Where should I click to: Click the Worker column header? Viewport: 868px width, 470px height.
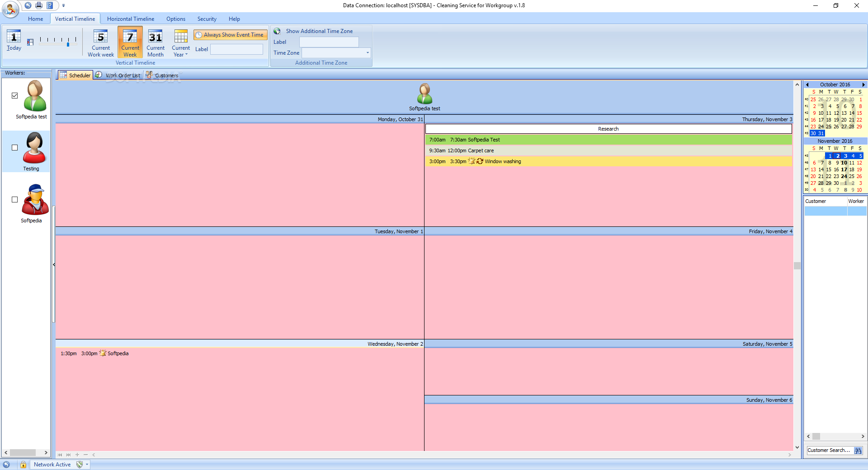[857, 201]
